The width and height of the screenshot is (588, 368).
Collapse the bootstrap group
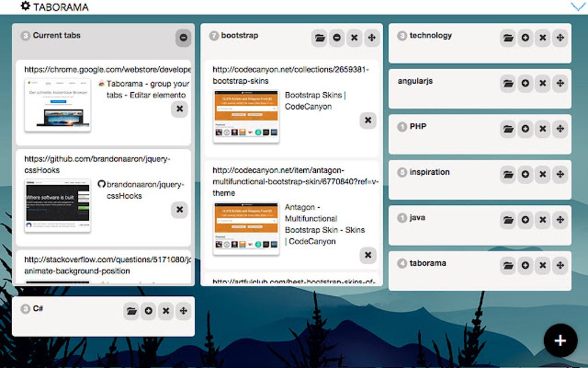pos(337,37)
